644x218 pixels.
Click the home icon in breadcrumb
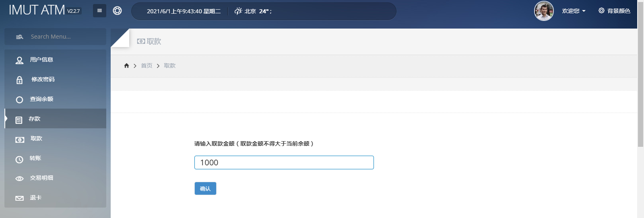pos(126,66)
